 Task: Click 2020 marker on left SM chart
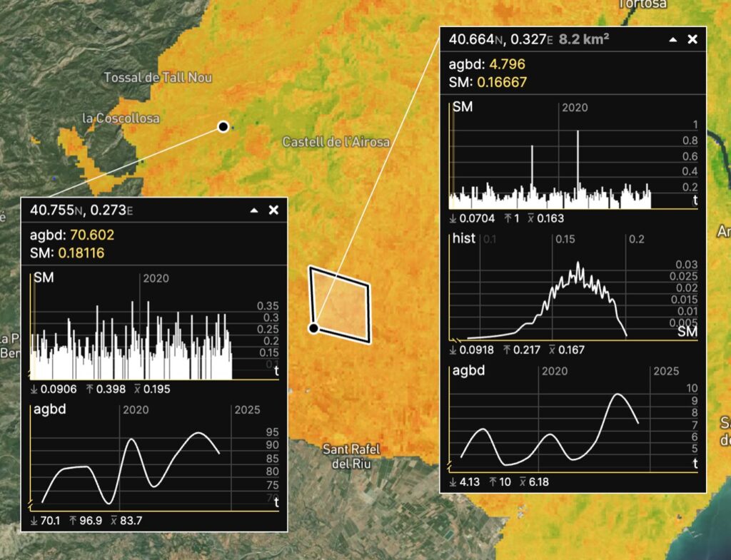click(x=156, y=278)
